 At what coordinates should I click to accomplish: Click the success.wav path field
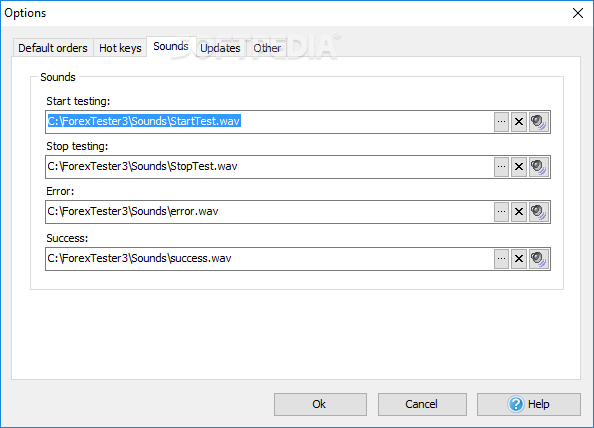pos(269,259)
